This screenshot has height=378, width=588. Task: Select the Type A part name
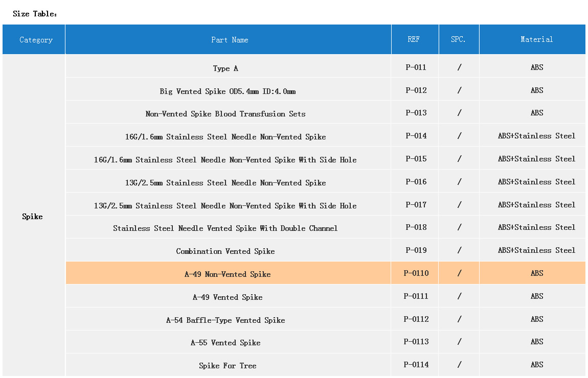coord(225,68)
